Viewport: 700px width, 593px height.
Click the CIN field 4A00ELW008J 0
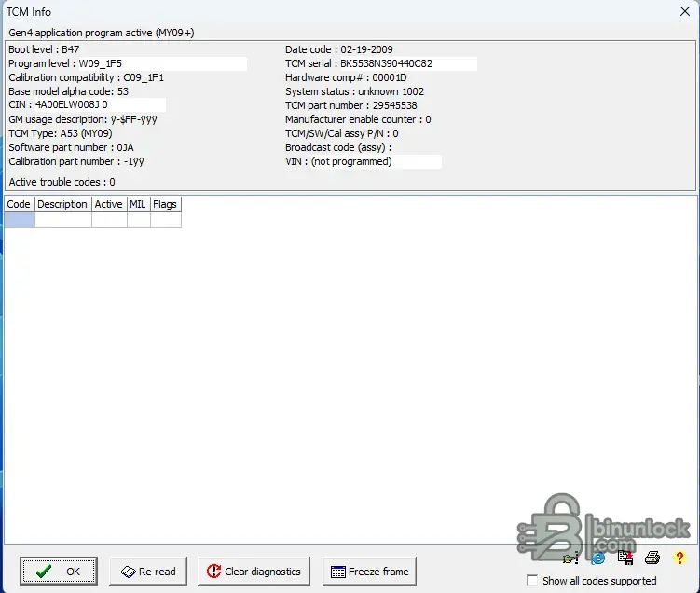tap(100, 105)
